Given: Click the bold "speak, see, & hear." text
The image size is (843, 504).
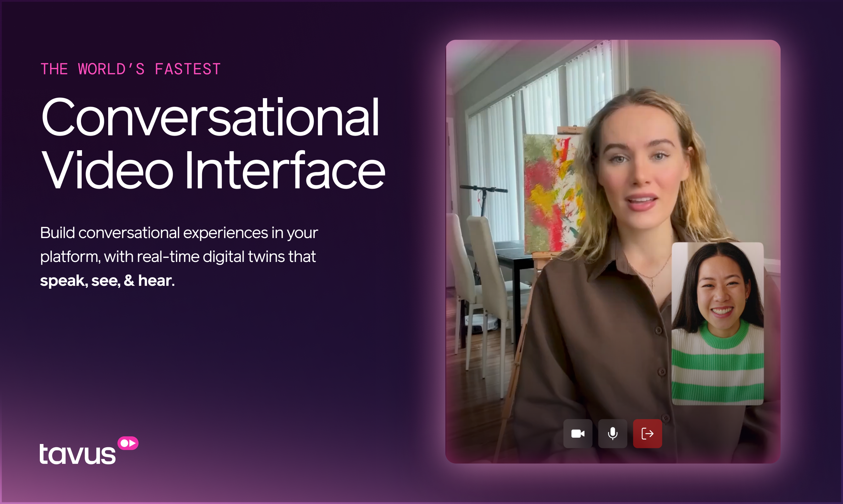Looking at the screenshot, I should coord(108,281).
